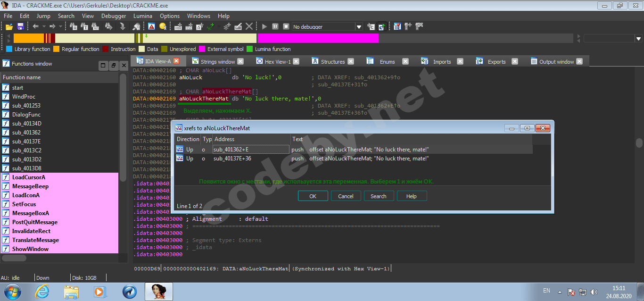Viewport: 644px width, 301px height.
Task: Start the debugger process with play
Action: point(264,27)
